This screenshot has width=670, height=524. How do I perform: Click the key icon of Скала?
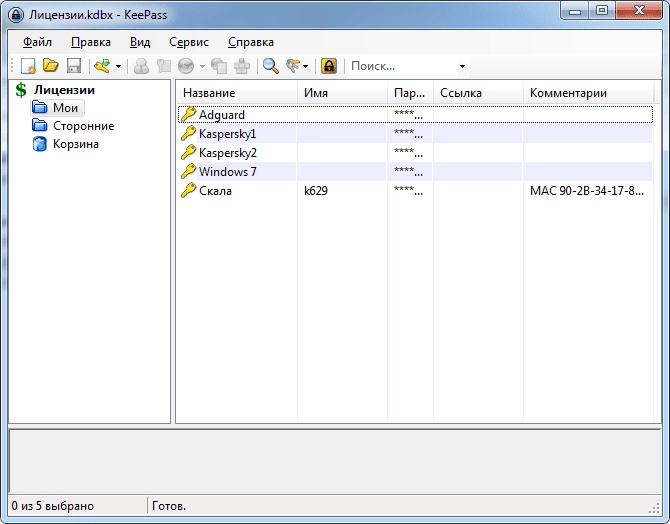point(188,190)
